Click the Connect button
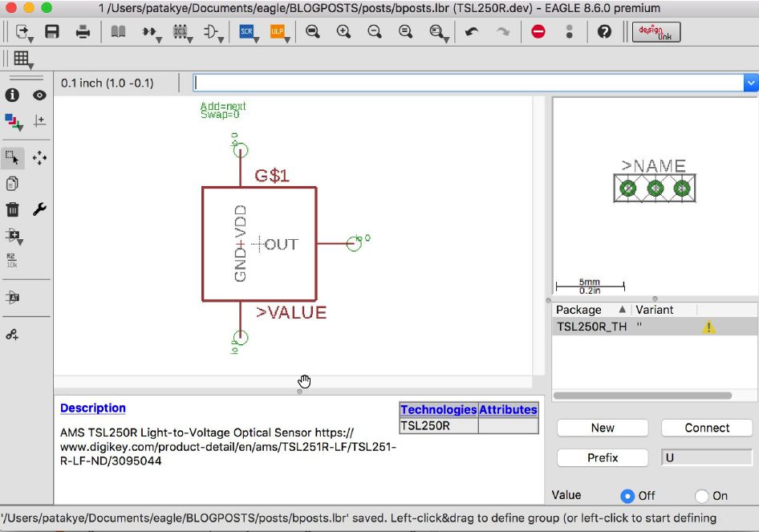The width and height of the screenshot is (759, 532). pos(707,428)
